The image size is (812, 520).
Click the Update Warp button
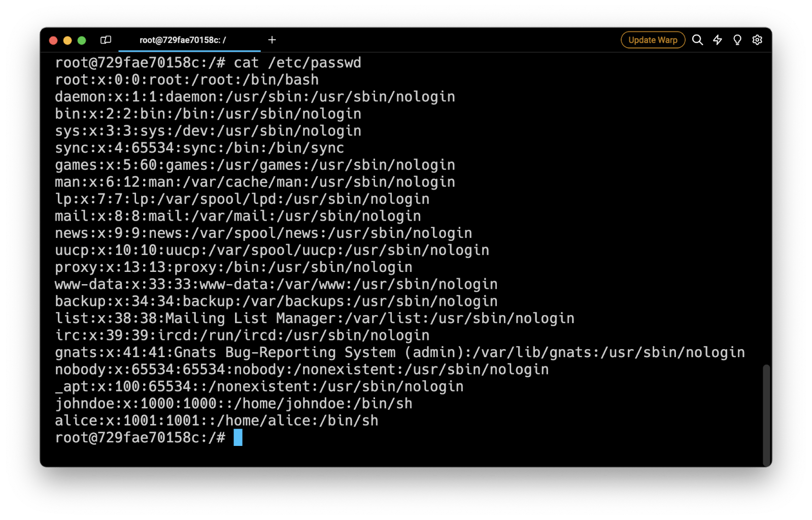[x=653, y=40]
